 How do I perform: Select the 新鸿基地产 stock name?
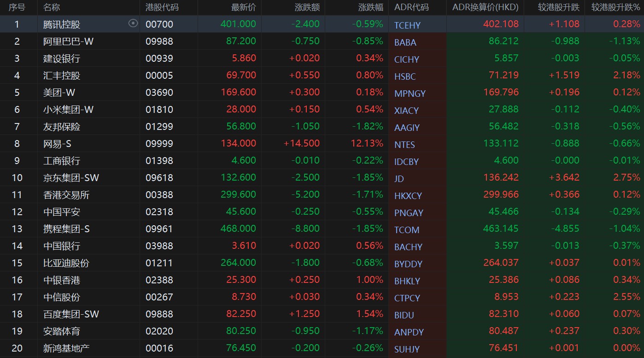(x=66, y=348)
